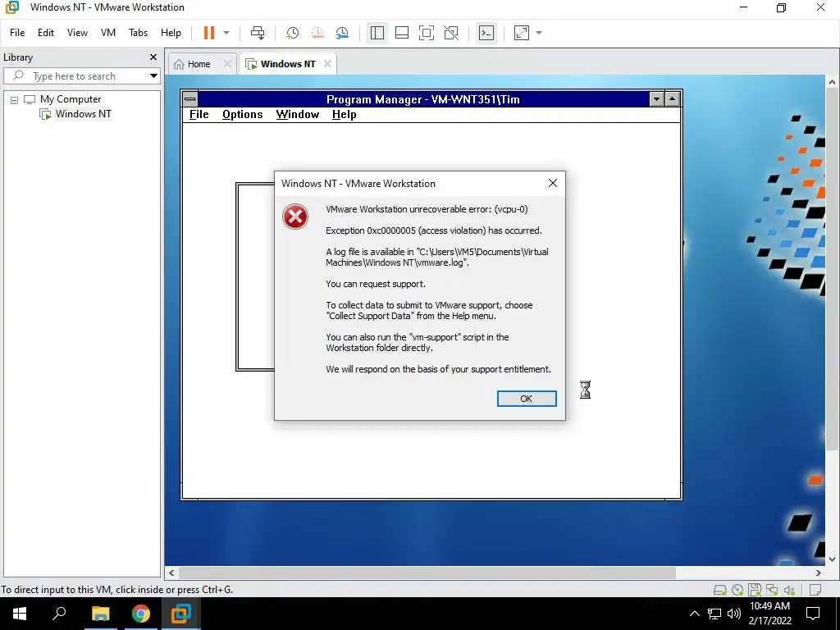Open the power options dropdown next to Pause
This screenshot has width=840, height=630.
(226, 33)
